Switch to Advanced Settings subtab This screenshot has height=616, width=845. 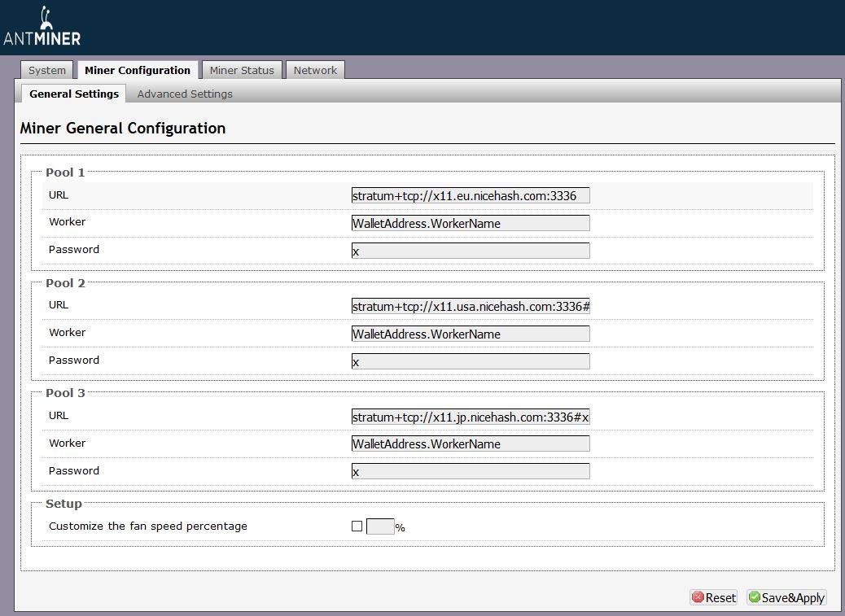point(185,94)
